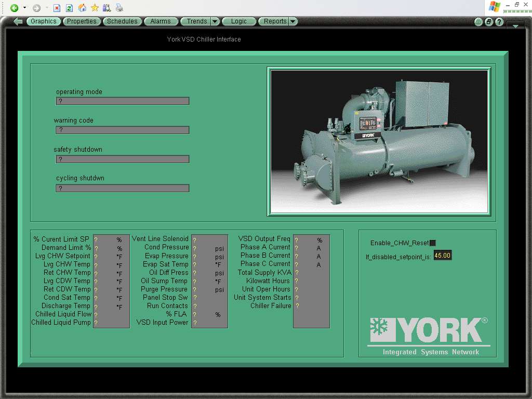Open help via question mark icon
This screenshot has width=532, height=399.
tap(499, 22)
